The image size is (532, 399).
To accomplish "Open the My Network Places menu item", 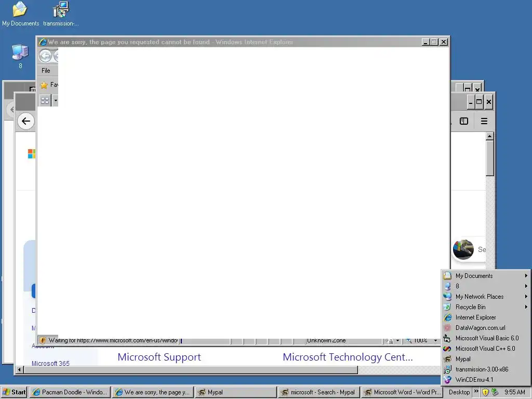I will click(485, 297).
